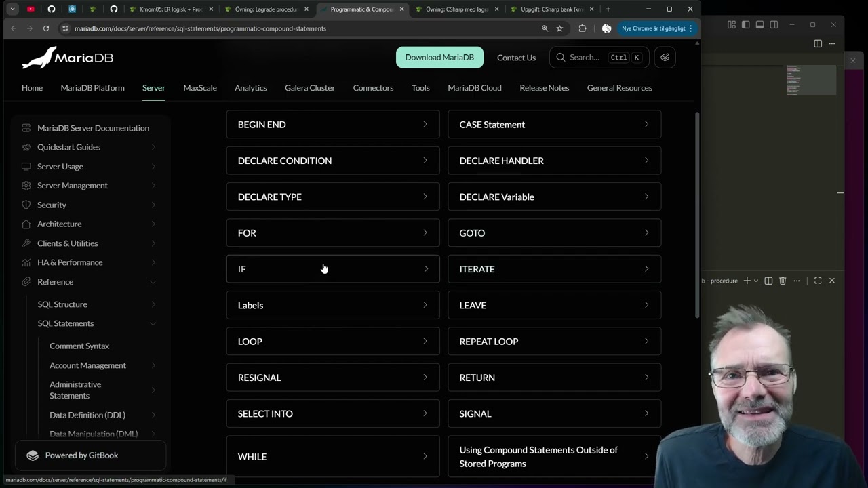The width and height of the screenshot is (868, 488).
Task: Open the browser extensions puzzle icon
Action: 583,28
